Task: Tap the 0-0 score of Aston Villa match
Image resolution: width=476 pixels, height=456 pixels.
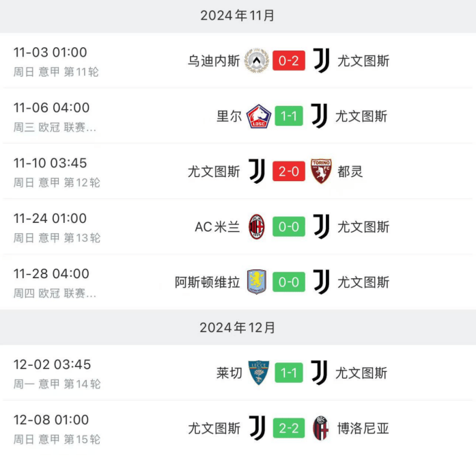Action: 289,282
